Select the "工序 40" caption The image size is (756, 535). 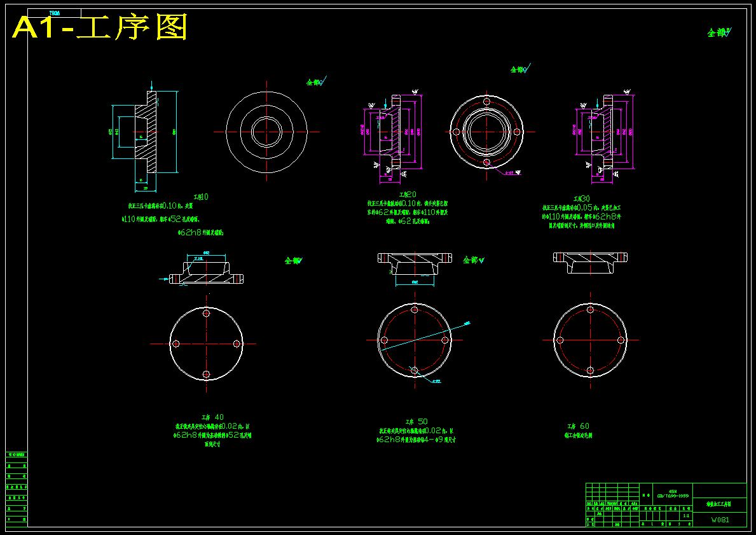pyautogui.click(x=212, y=417)
